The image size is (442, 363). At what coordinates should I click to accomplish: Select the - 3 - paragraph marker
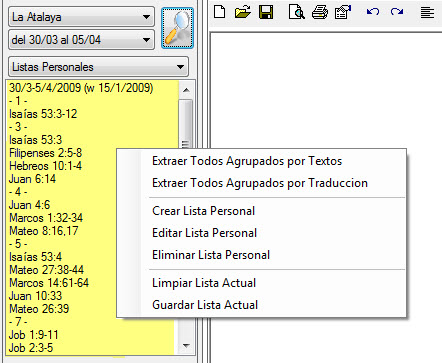pyautogui.click(x=18, y=127)
